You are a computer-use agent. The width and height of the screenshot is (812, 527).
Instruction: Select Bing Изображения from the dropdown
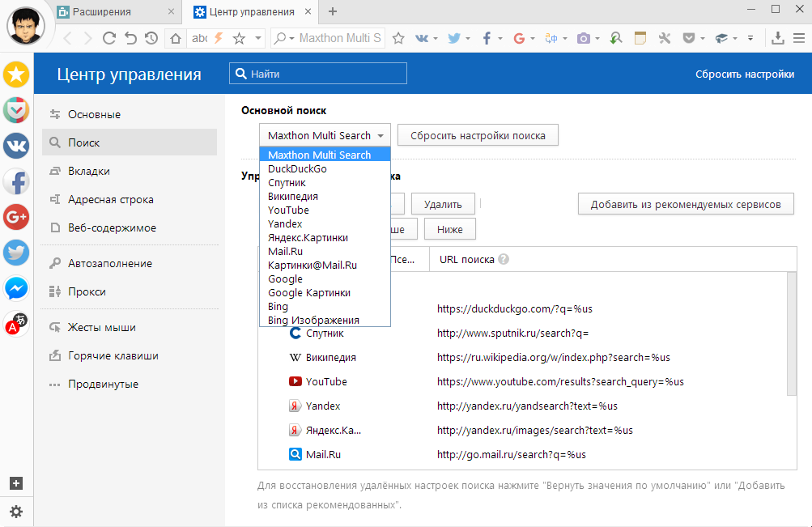(x=325, y=320)
